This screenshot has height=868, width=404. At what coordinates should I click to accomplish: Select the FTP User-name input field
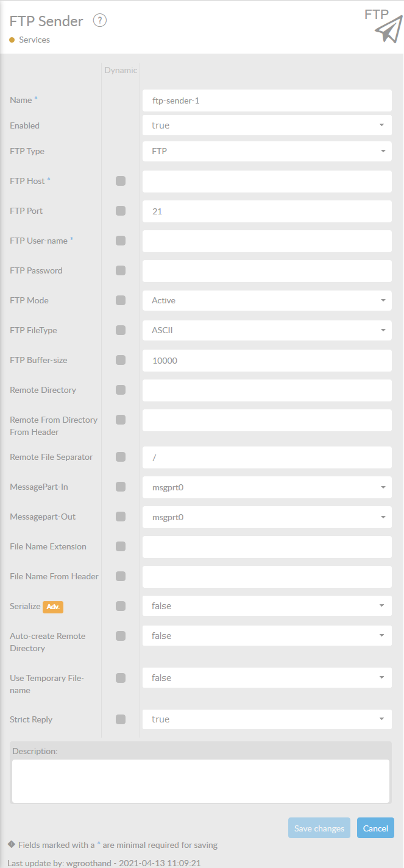[x=267, y=241]
